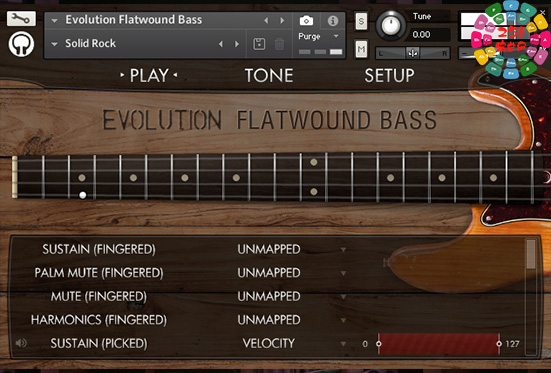The width and height of the screenshot is (551, 373).
Task: Switch to the SETUP tab
Action: [x=389, y=75]
